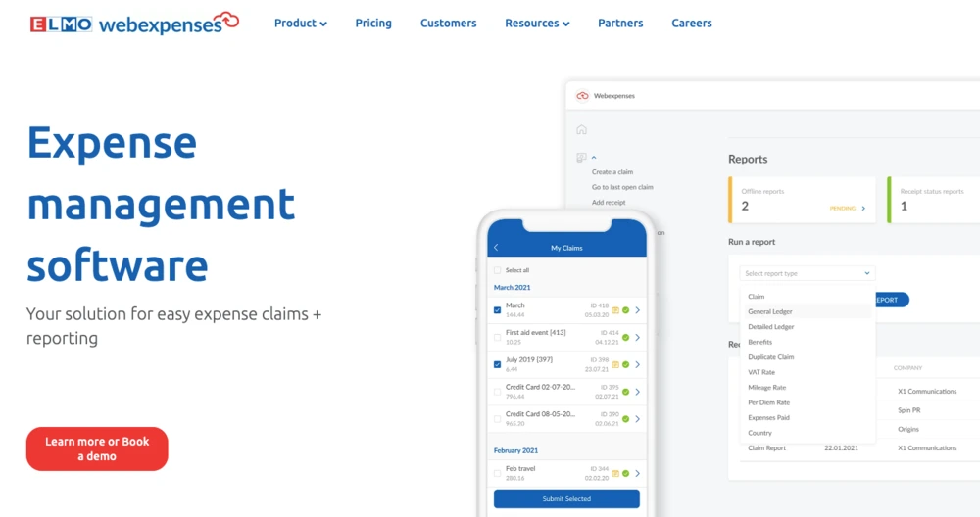Click the ELMO webexpenses logo
980x517 pixels.
click(134, 23)
